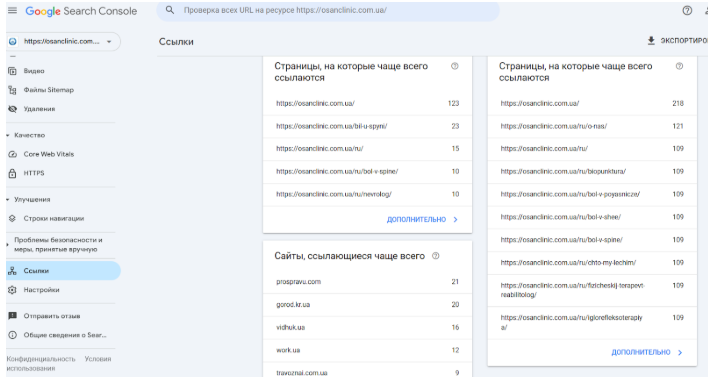Select the fizicheskij-terapevt-reabilitolog page row

592,290
